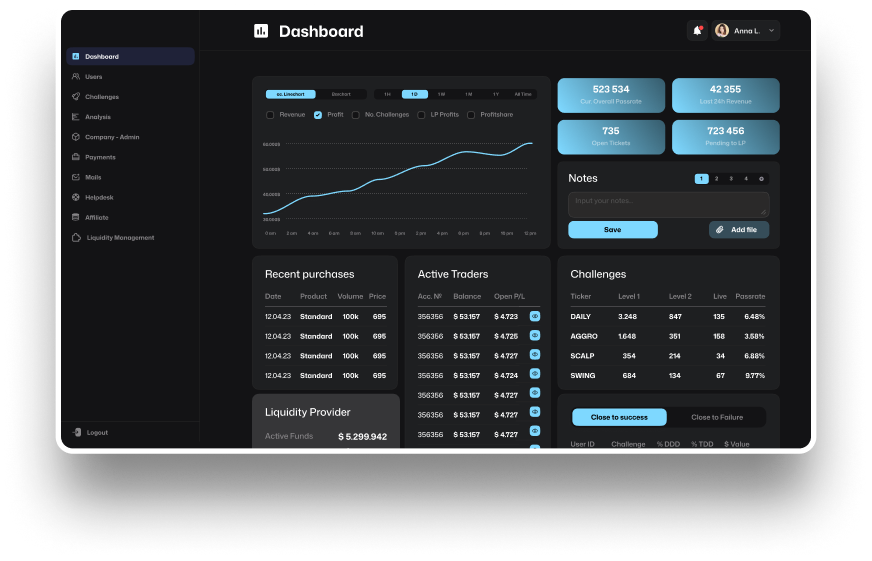
Task: Click the Liquidity Provider panel title
Action: point(308,412)
